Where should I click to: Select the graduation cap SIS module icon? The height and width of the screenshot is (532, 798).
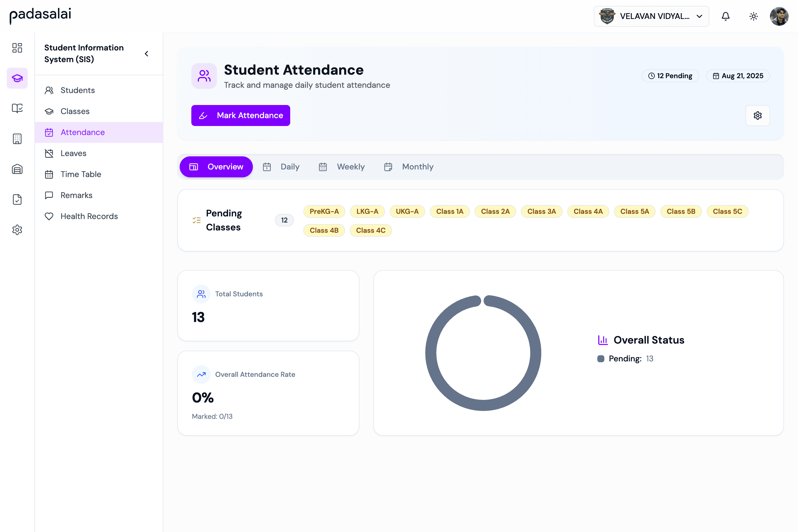click(x=17, y=78)
